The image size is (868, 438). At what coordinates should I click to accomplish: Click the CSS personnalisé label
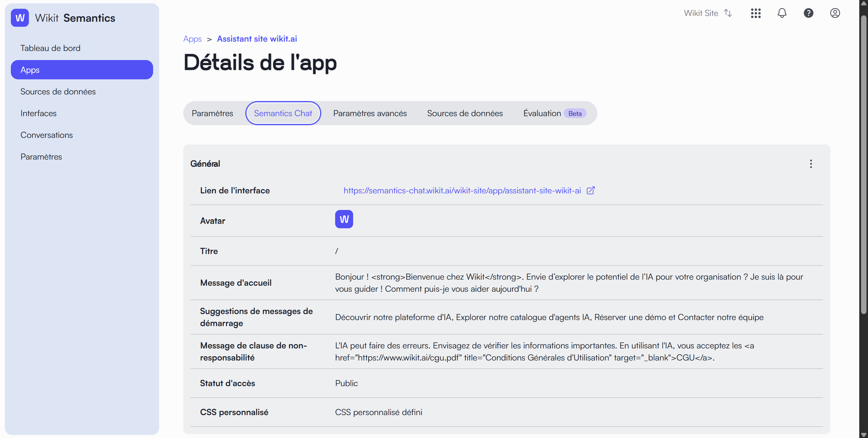tap(234, 412)
